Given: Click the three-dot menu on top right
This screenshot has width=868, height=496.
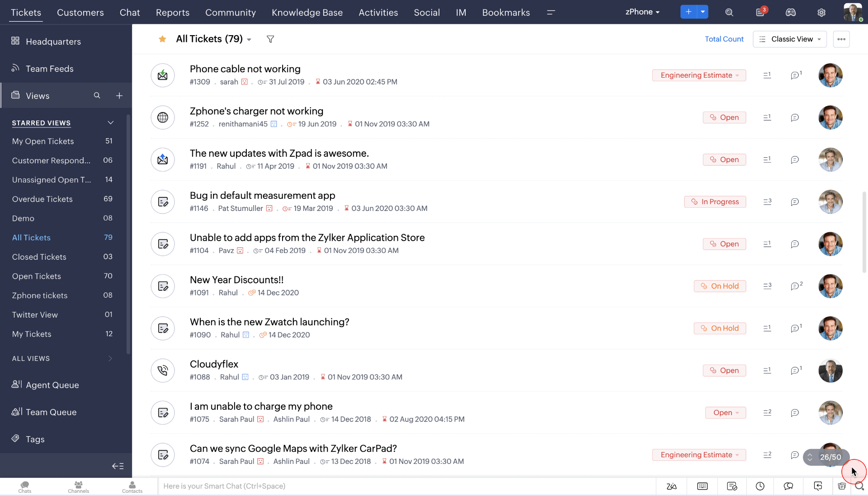Looking at the screenshot, I should point(840,39).
